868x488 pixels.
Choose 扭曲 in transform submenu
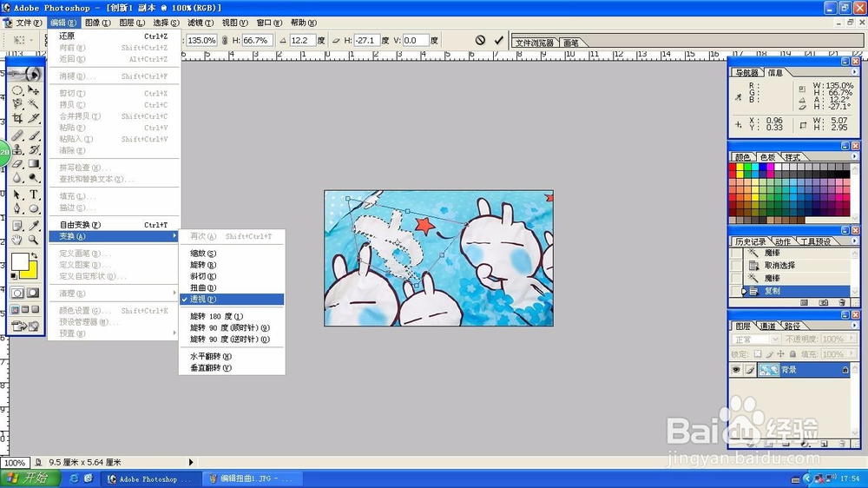click(x=232, y=287)
